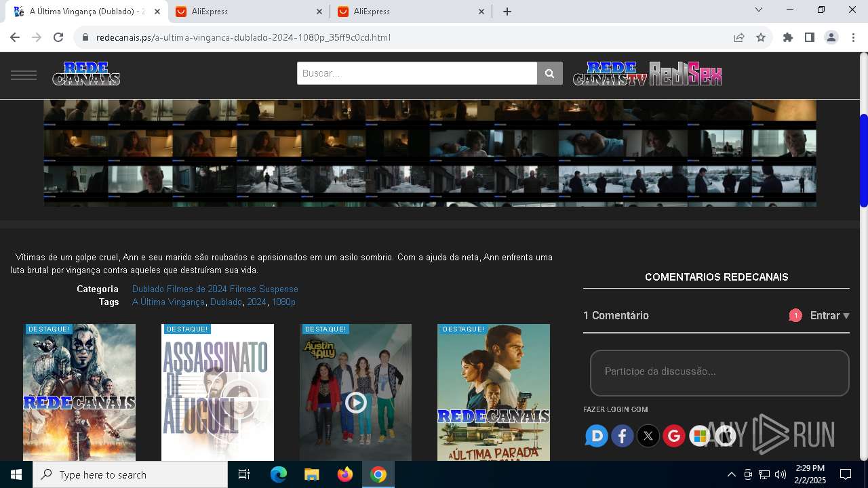The height and width of the screenshot is (488, 868).
Task: Open Chrome three-dot menu
Action: [853, 37]
